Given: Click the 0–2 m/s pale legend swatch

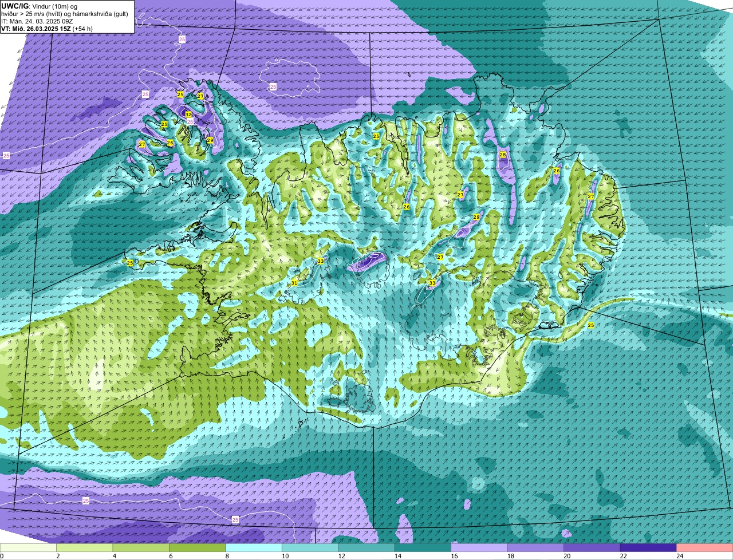Looking at the screenshot, I should 29,548.
